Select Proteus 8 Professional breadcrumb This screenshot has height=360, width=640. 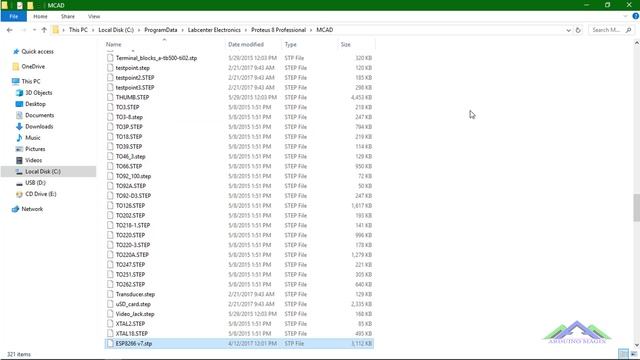click(278, 30)
